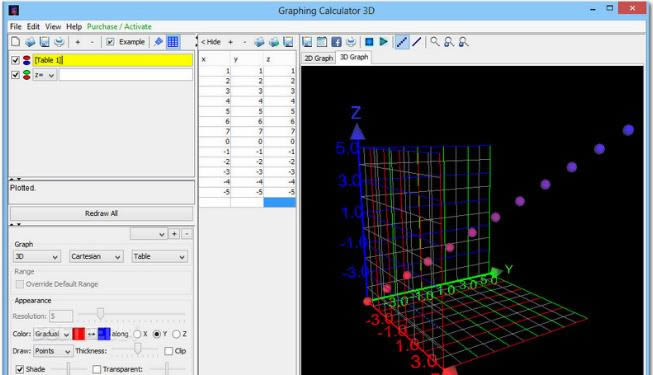This screenshot has height=375, width=653.
Task: Click the Save icon in left toolbar
Action: click(45, 42)
